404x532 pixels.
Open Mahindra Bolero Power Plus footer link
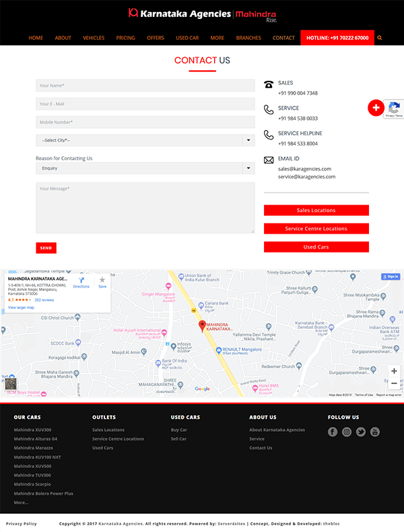click(43, 494)
